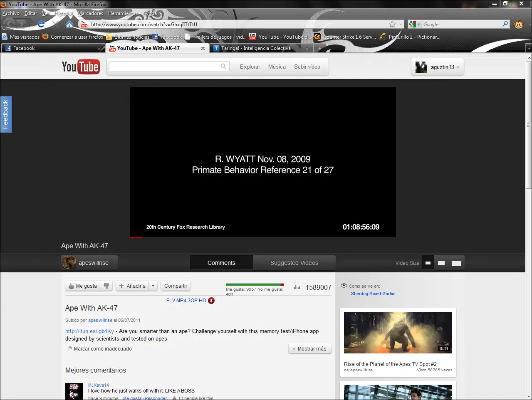This screenshot has height=400, width=532.
Task: Open Facebook bookmark in bookmarks toolbar
Action: [x=167, y=37]
